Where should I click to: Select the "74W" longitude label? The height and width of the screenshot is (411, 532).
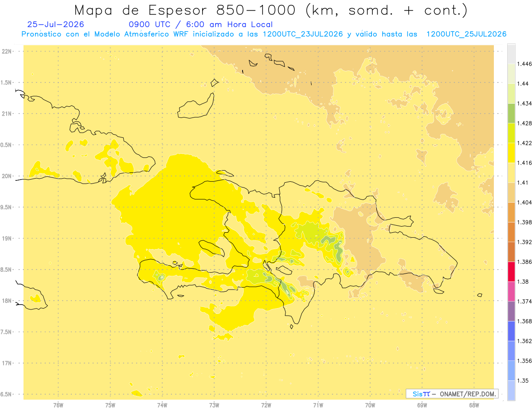pyautogui.click(x=162, y=406)
